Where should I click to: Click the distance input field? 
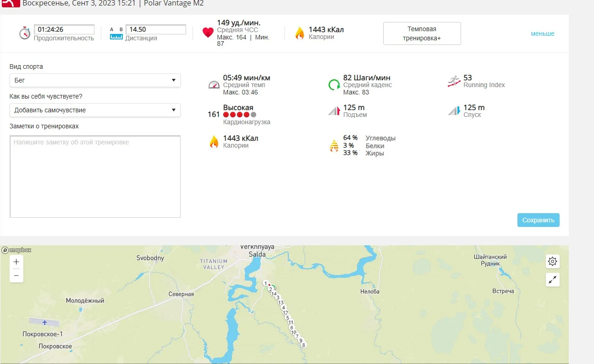156,29
